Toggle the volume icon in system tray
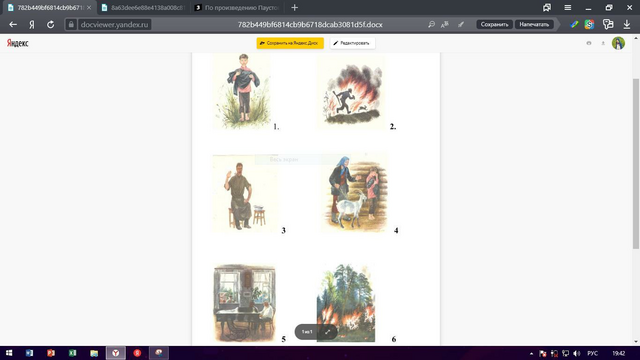Viewport: 640px width, 360px height. click(576, 353)
